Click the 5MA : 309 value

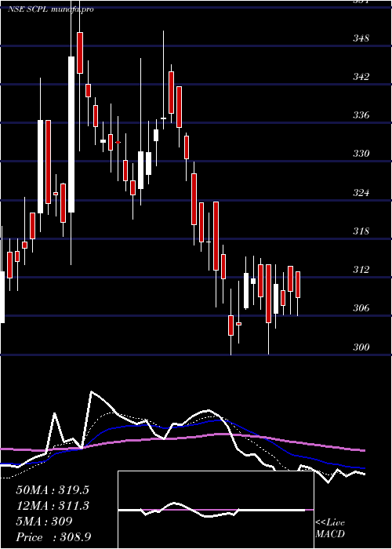pyautogui.click(x=45, y=522)
